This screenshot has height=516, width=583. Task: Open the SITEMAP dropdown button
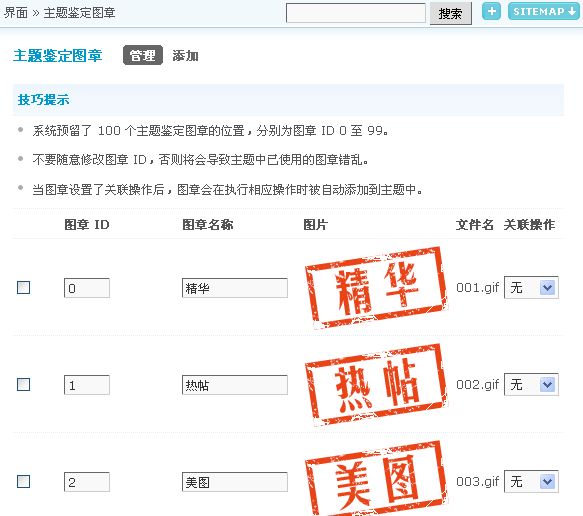(x=544, y=11)
